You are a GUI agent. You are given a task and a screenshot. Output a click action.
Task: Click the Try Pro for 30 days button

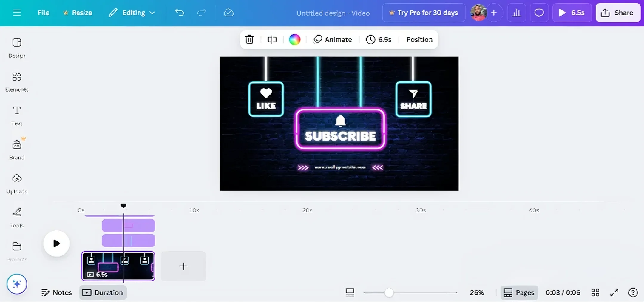pyautogui.click(x=423, y=13)
